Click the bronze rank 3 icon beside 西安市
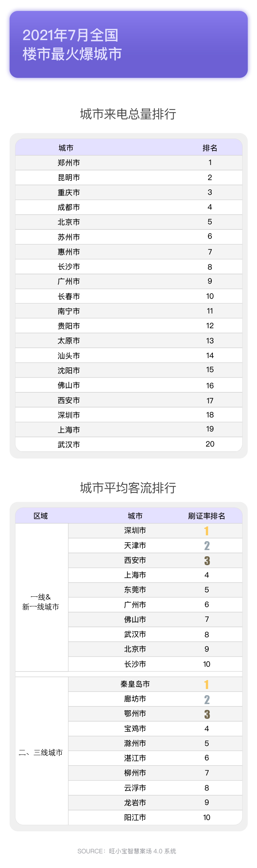The image size is (257, 868). pyautogui.click(x=207, y=560)
